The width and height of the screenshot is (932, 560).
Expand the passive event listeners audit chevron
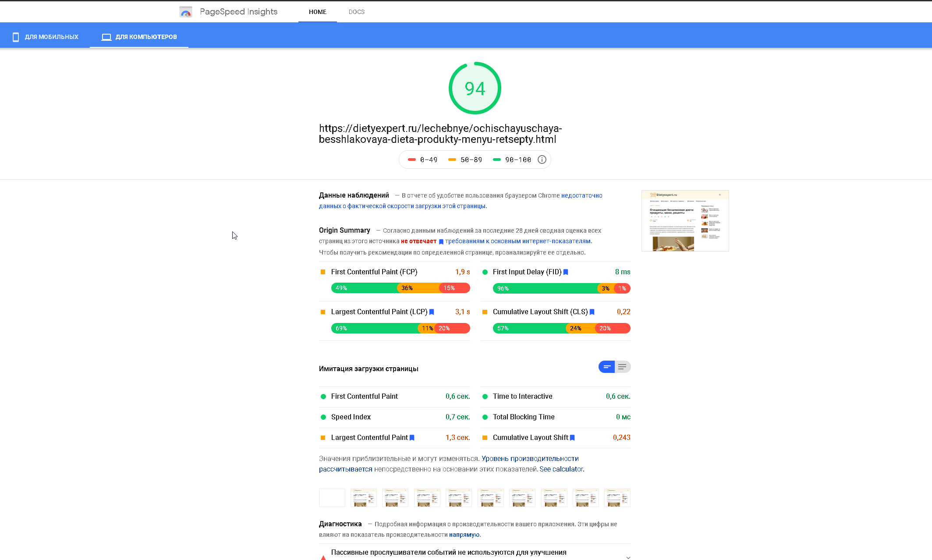[628, 557]
